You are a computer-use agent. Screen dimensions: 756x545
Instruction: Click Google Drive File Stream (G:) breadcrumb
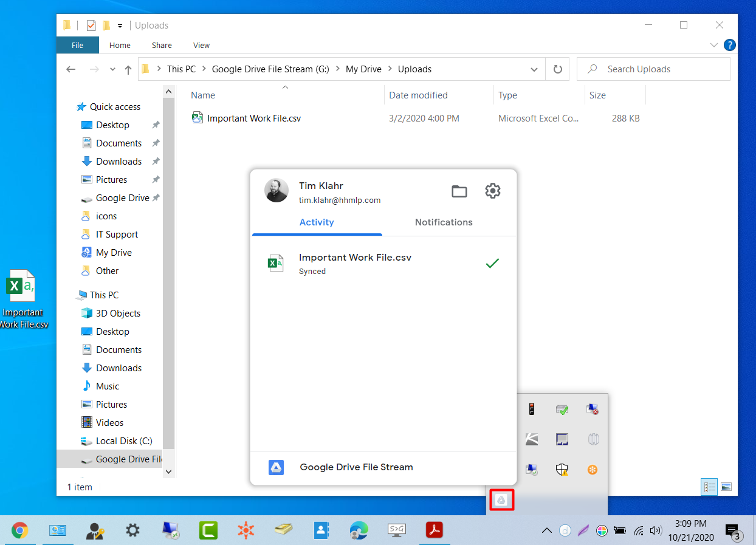[x=270, y=69]
